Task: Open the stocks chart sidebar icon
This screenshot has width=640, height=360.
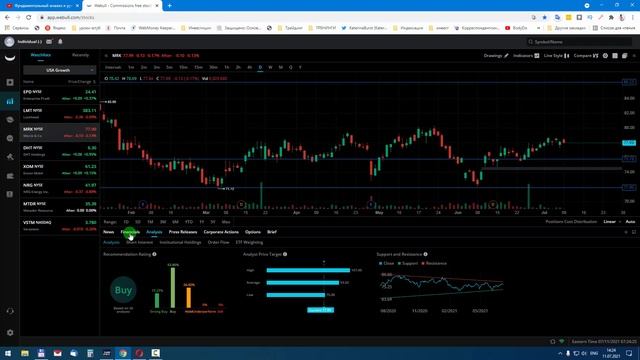Action: click(x=10, y=101)
